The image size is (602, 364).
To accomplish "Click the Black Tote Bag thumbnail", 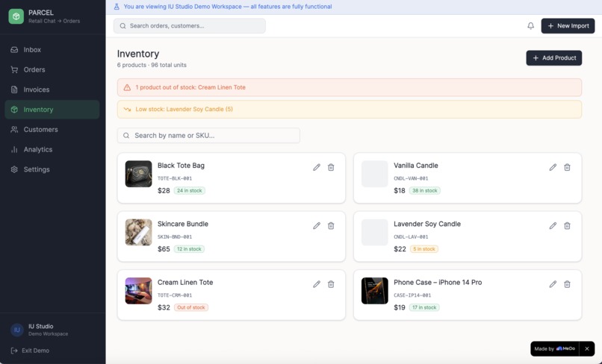I will pos(139,174).
